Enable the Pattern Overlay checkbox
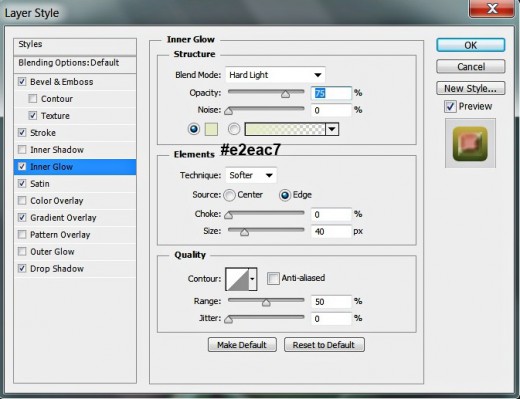The width and height of the screenshot is (520, 399). (22, 235)
